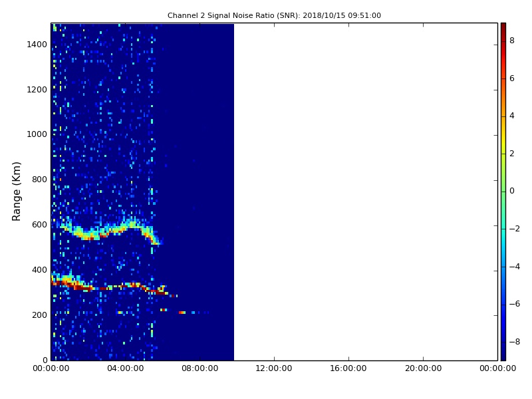532x399 pixels.
Task: Click the 200 range tick label
Action: click(39, 315)
